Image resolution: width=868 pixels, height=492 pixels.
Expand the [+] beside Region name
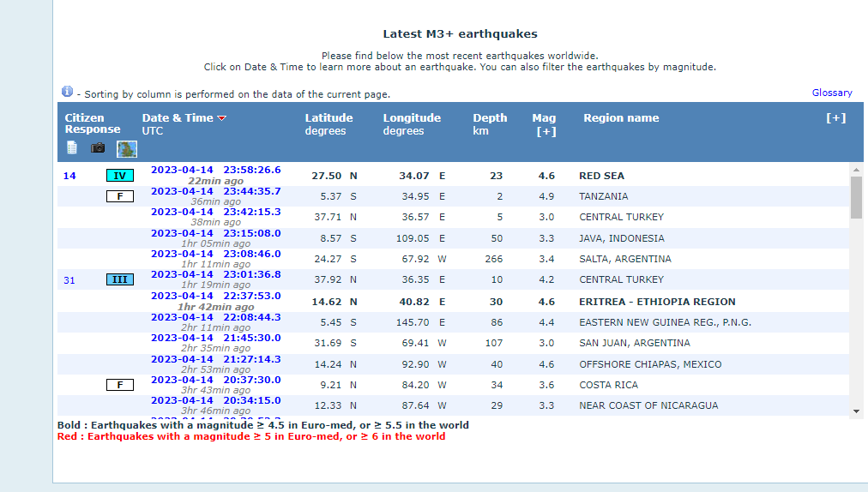point(835,118)
